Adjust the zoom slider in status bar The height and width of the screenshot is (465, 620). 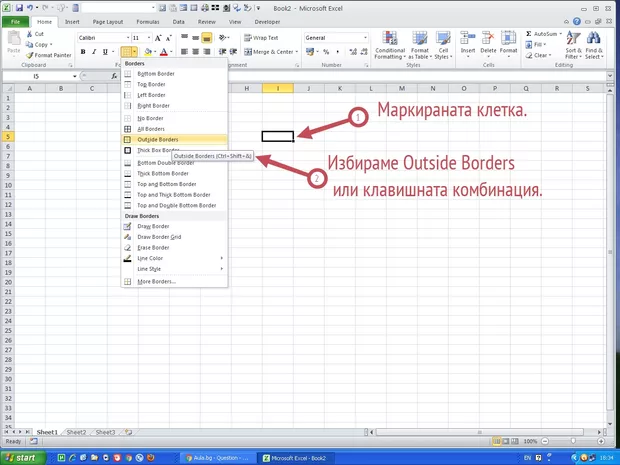click(x=575, y=441)
